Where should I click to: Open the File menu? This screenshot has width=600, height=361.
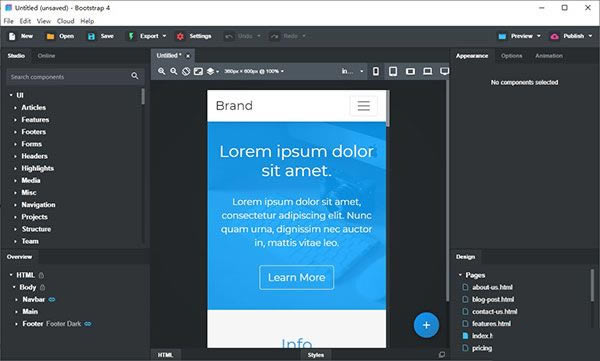(x=8, y=21)
